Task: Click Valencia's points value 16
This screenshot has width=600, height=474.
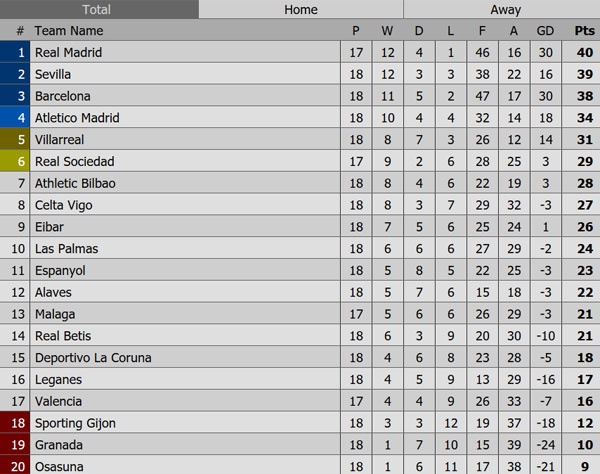Action: 584,401
